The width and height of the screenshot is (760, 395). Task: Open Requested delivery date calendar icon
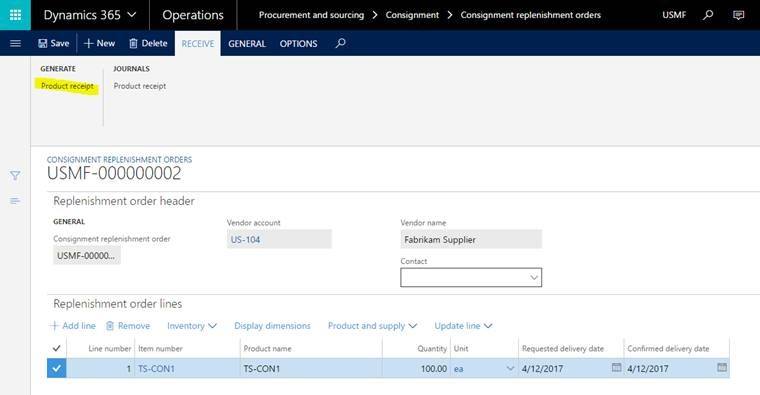point(616,367)
